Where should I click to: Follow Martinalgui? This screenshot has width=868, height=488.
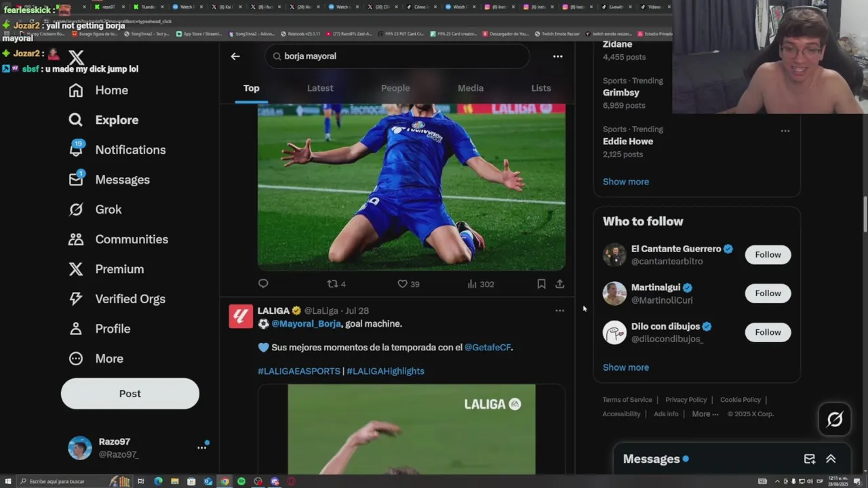768,293
